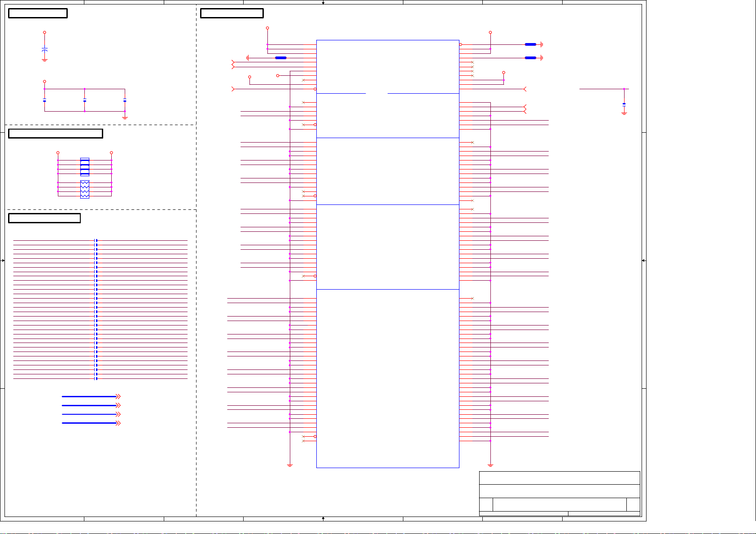
Task: Select the lower blue component right of the IC
Action: pos(530,58)
